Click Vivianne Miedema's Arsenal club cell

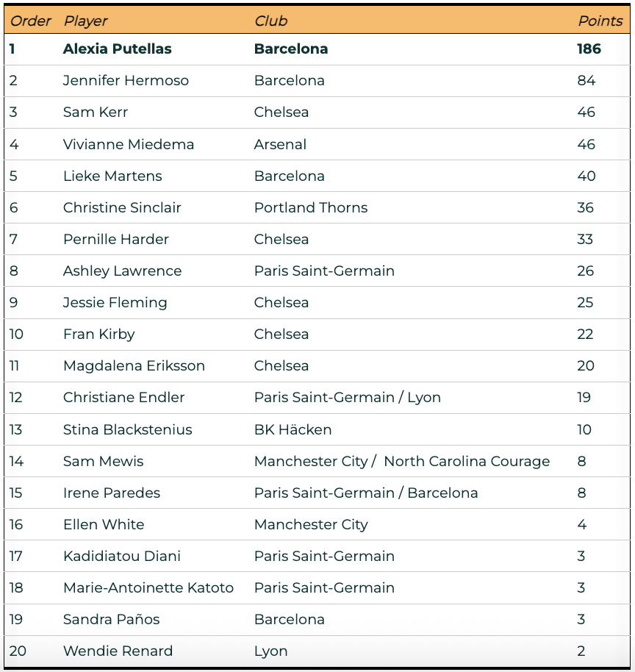pyautogui.click(x=280, y=144)
